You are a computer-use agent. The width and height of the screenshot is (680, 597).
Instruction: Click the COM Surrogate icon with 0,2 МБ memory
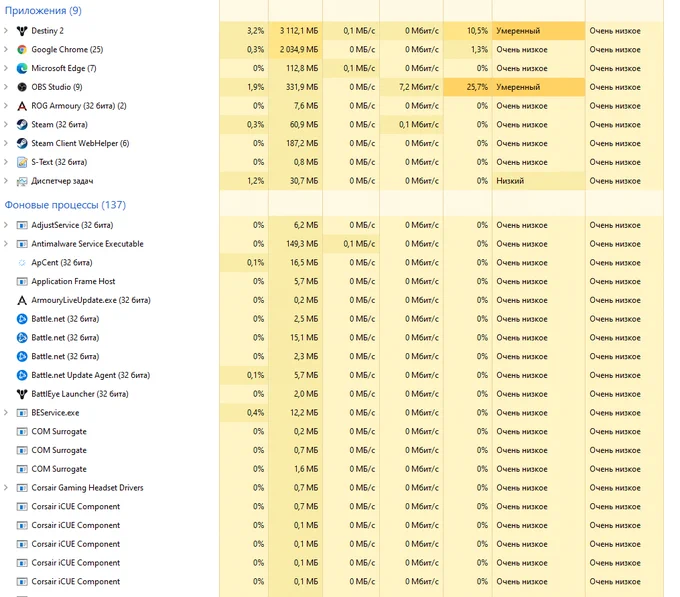coord(22,431)
